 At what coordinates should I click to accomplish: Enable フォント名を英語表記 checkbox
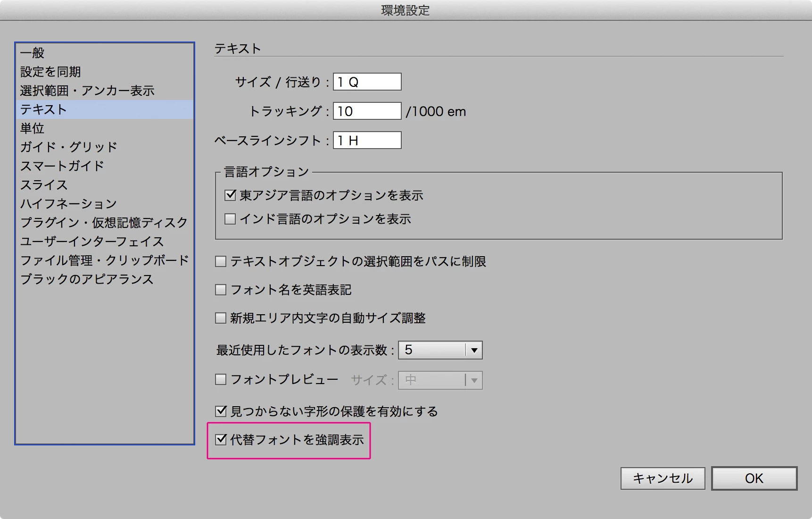(221, 290)
